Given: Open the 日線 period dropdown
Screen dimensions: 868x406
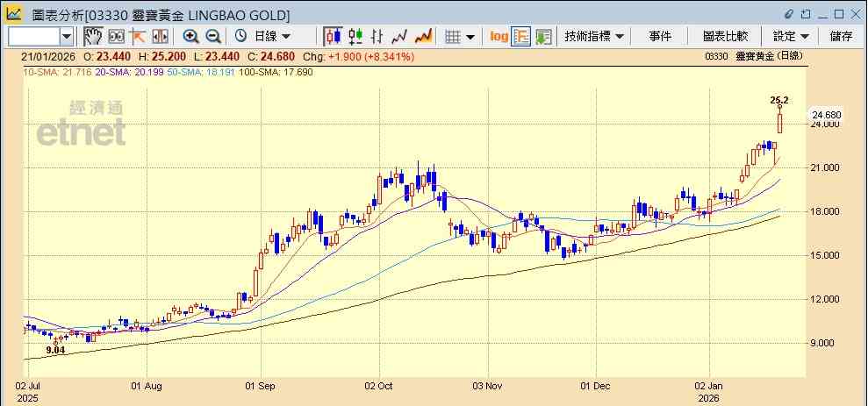Looking at the screenshot, I should (272, 37).
